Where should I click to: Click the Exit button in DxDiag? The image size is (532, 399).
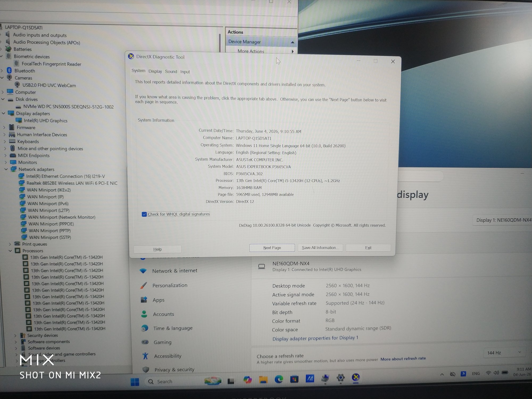pyautogui.click(x=368, y=248)
